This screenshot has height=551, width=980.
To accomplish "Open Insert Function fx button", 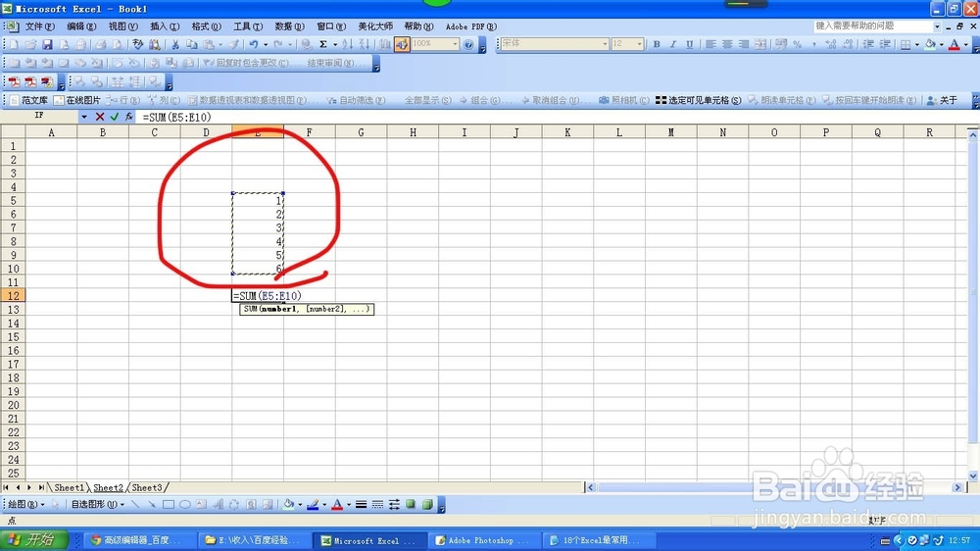I will 128,117.
